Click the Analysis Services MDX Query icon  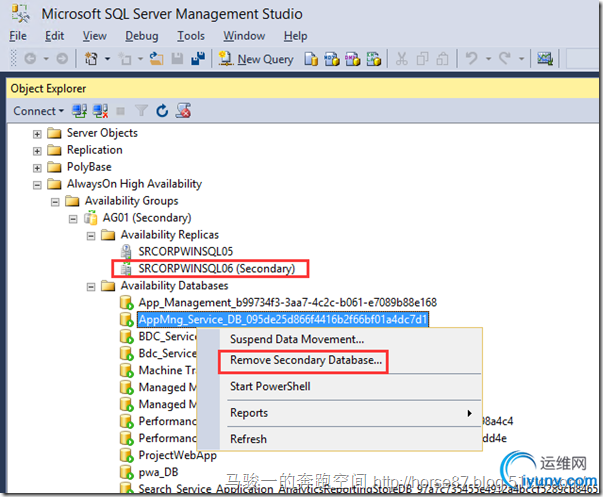[332, 59]
